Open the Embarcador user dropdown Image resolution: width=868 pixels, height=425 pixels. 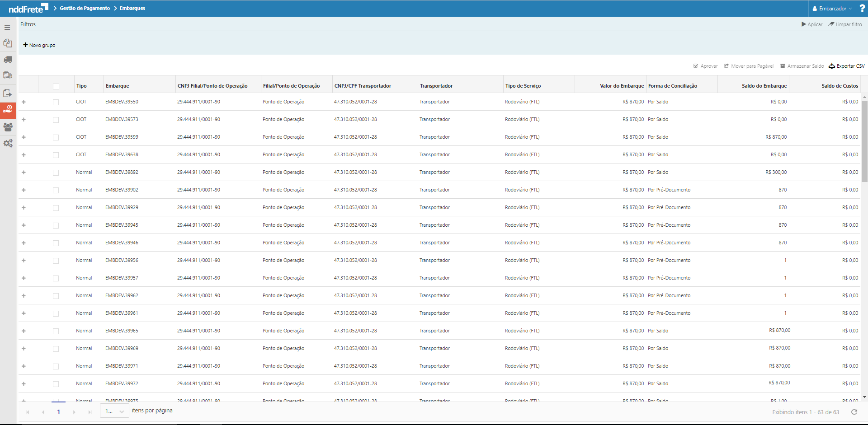pos(832,9)
